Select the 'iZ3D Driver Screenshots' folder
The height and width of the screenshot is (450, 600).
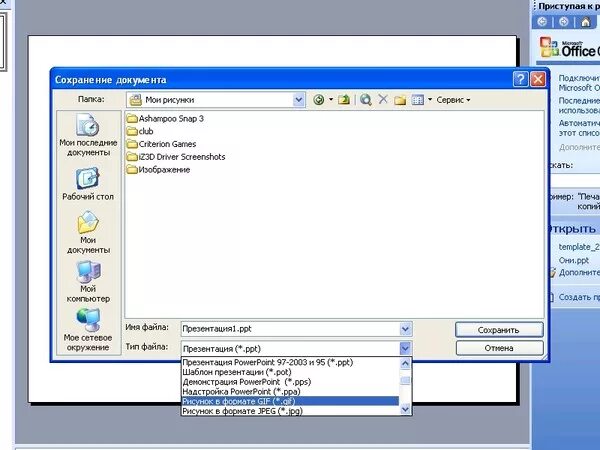point(176,157)
